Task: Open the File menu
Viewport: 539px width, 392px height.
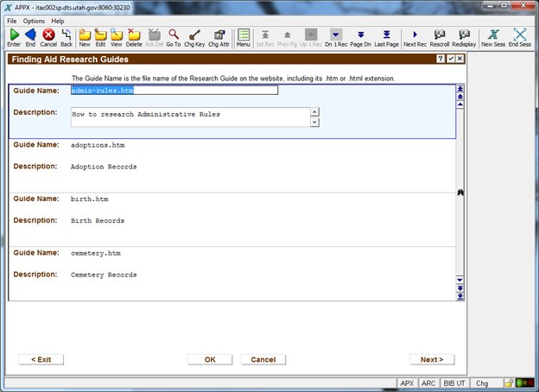Action: pos(11,20)
